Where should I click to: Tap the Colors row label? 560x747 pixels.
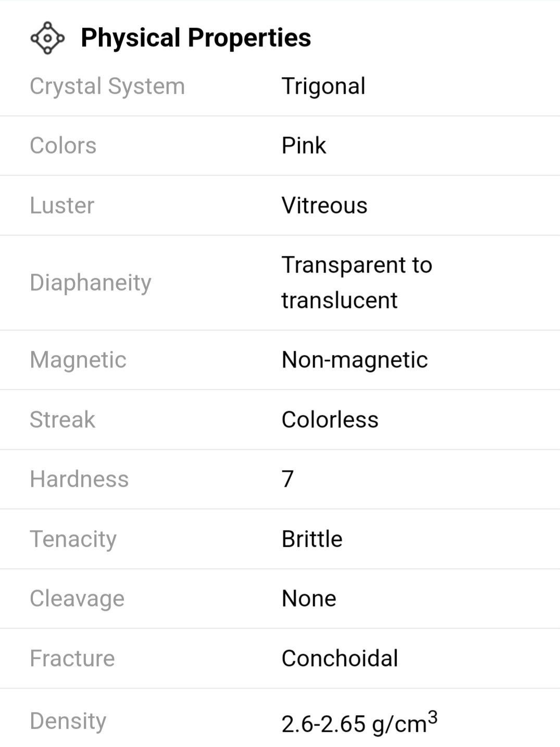coord(63,146)
